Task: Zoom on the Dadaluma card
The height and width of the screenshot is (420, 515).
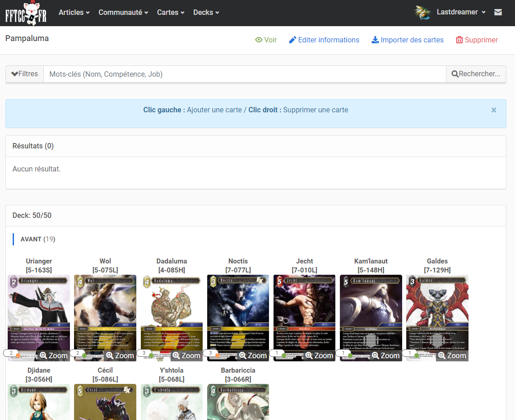Action: [186, 355]
